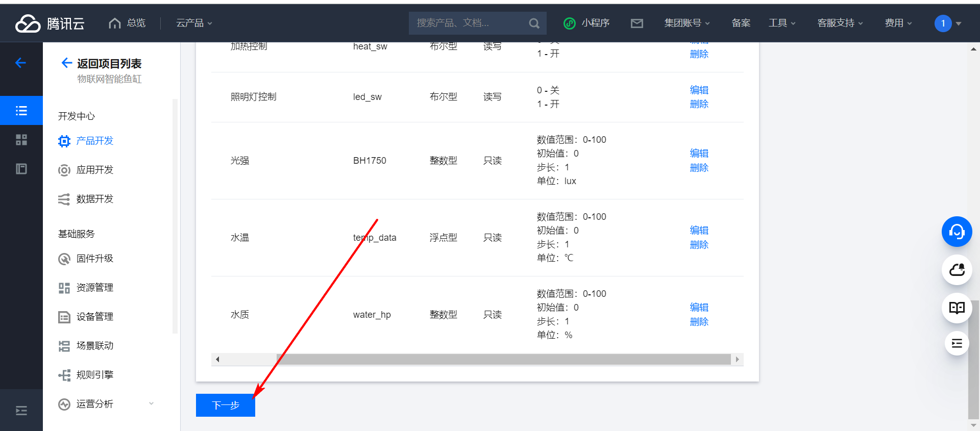Screen dimensions: 980x431
Task: Open the 集团账号 dropdown menu
Action: 687,23
